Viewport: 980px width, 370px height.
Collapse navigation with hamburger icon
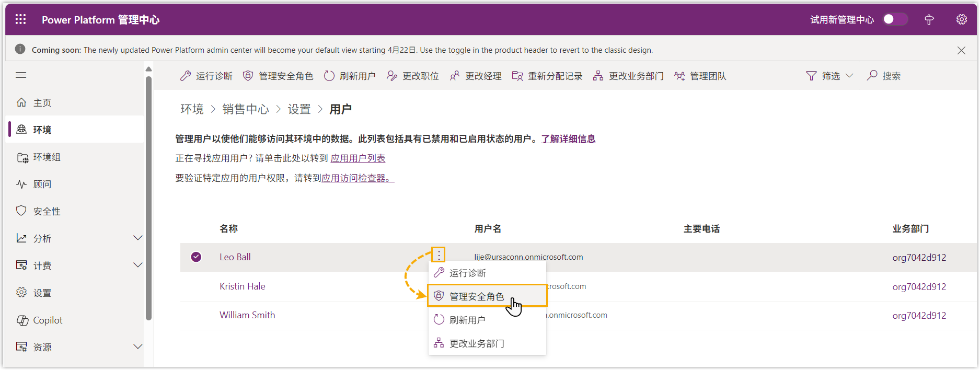tap(21, 75)
